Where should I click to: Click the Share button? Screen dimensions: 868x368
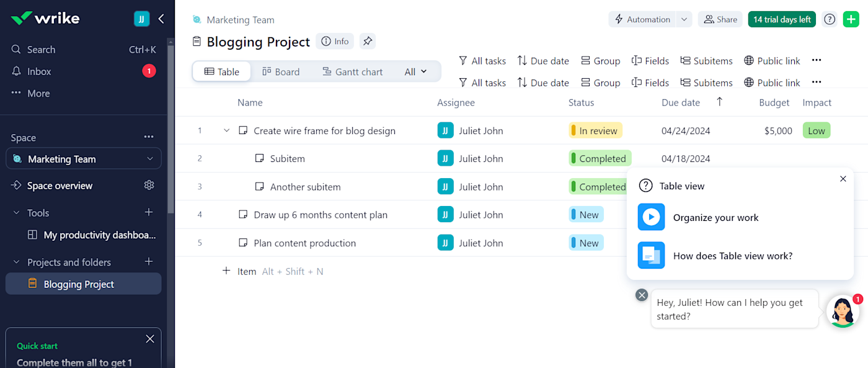720,19
